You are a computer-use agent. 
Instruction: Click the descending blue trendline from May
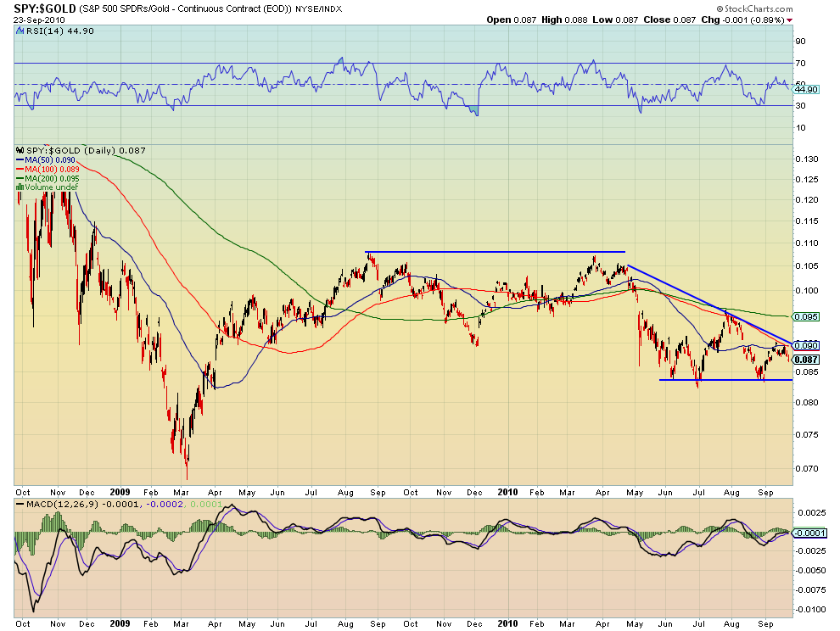tap(710, 304)
